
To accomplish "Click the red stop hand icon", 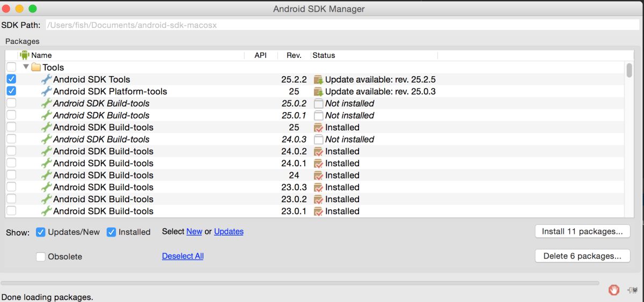I will click(614, 290).
